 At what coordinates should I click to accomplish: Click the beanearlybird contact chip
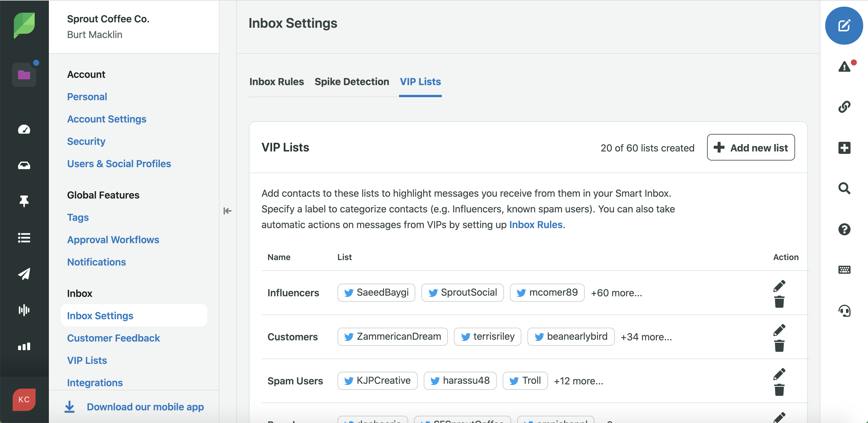(x=571, y=337)
